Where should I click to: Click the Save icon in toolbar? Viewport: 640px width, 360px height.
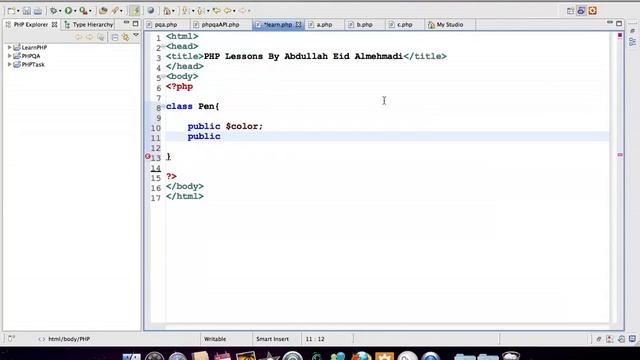(x=27, y=11)
